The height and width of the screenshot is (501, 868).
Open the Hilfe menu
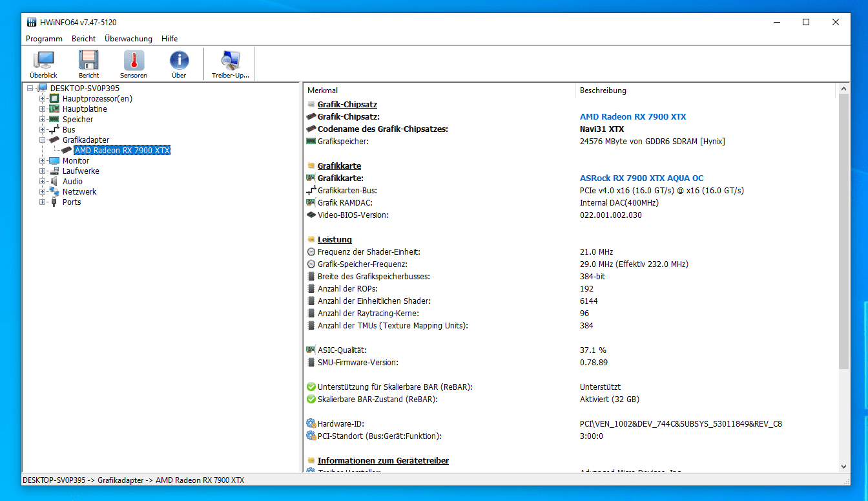tap(170, 39)
